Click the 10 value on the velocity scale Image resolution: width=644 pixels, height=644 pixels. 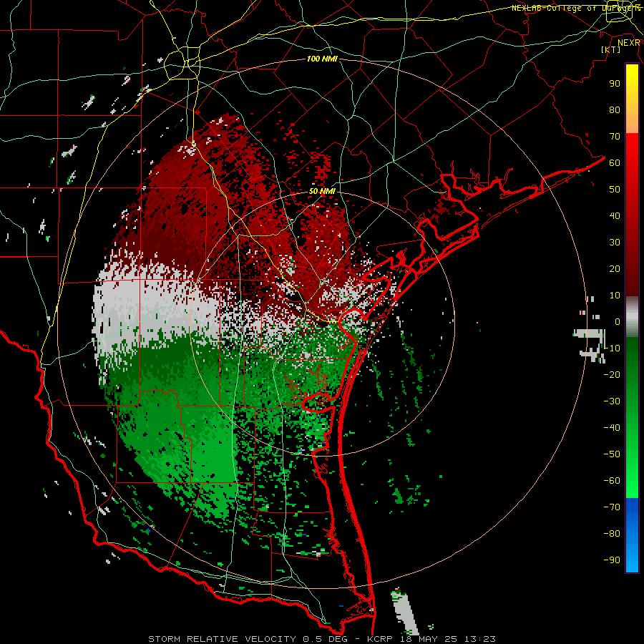tap(615, 296)
